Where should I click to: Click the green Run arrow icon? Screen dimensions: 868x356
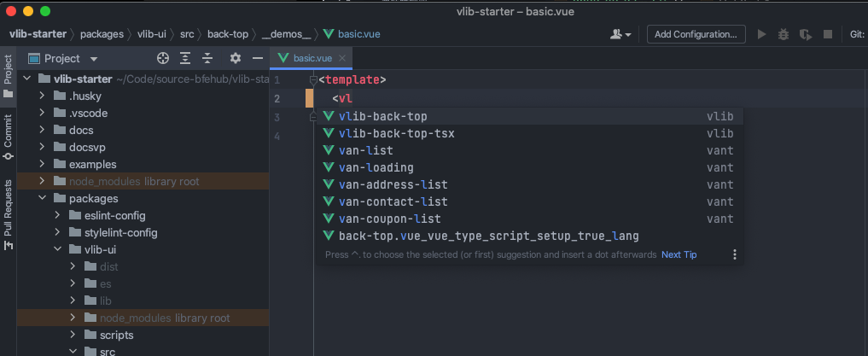pos(761,34)
